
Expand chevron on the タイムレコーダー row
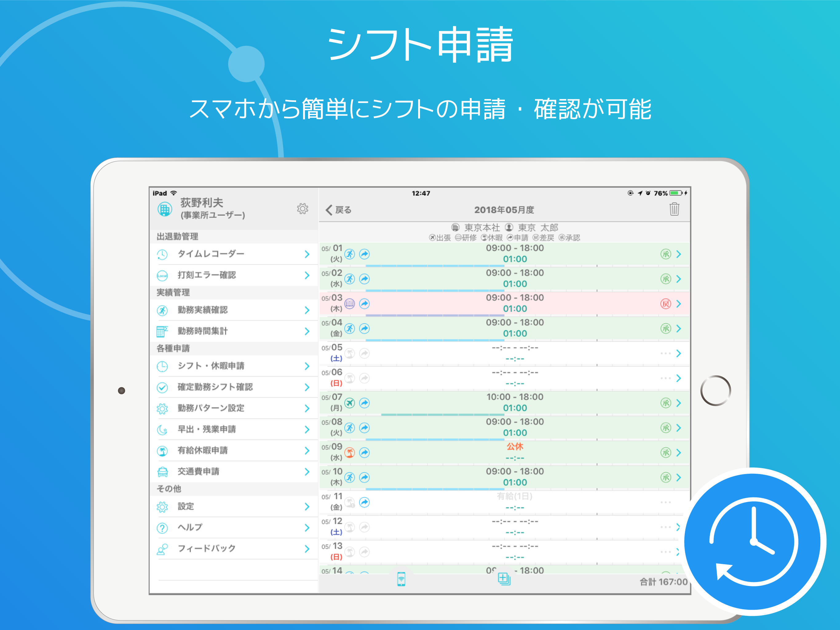(307, 254)
